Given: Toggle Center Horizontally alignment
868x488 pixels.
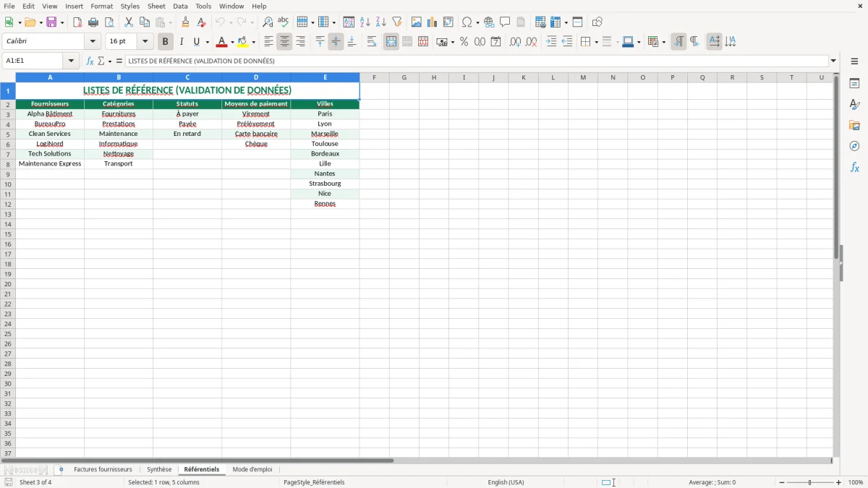Looking at the screenshot, I should click(x=284, y=42).
